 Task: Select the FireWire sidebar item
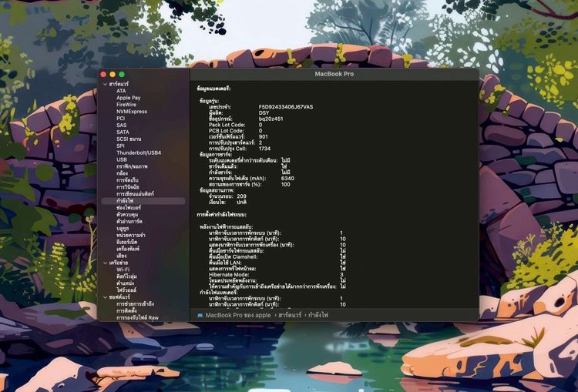click(x=127, y=104)
